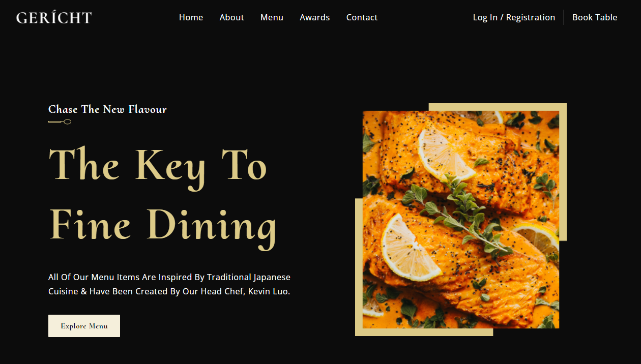Click the heading line The Key To
The image size is (641, 364).
click(x=157, y=165)
